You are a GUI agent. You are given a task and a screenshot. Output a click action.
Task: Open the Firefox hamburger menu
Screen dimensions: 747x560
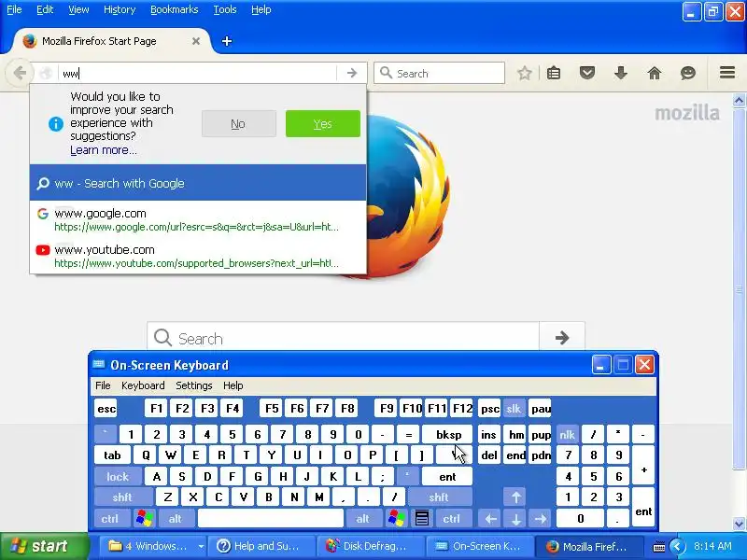coord(727,73)
